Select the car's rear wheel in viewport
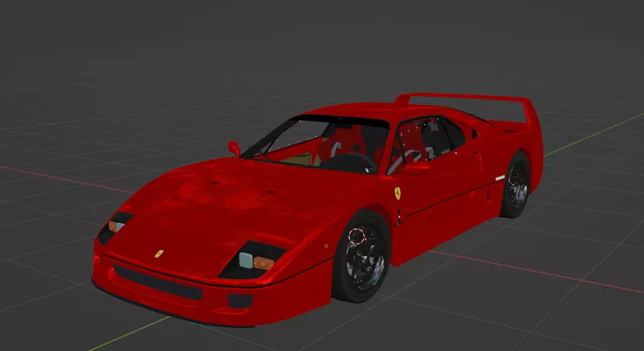The width and height of the screenshot is (644, 351). click(515, 185)
